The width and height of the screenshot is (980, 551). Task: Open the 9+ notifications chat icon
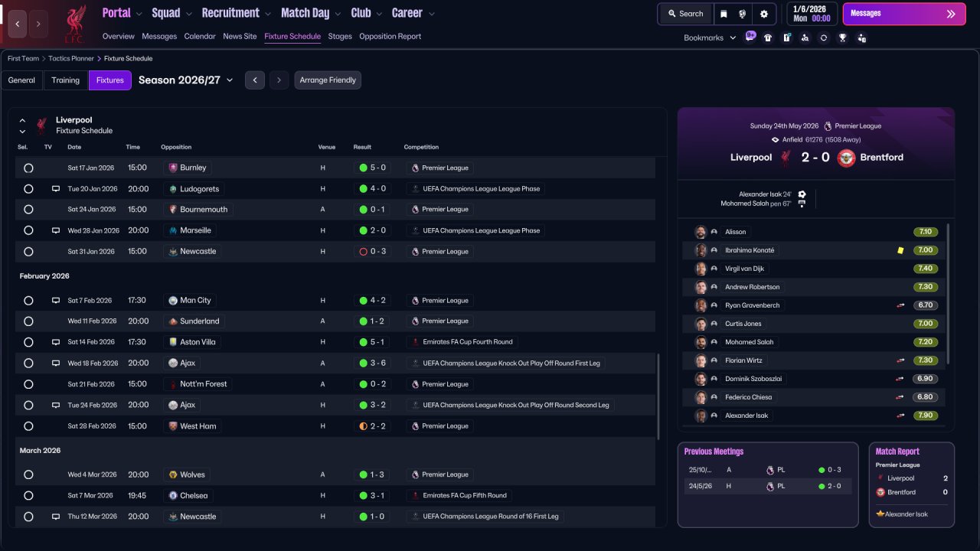pyautogui.click(x=750, y=37)
